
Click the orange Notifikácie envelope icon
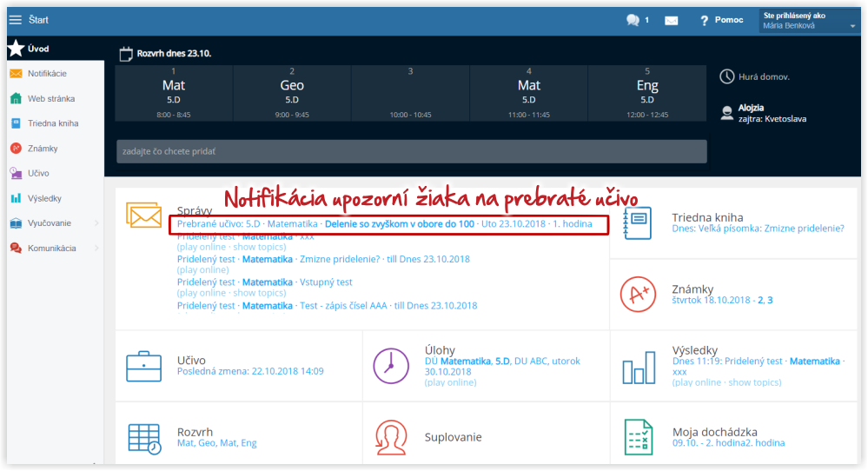[16, 74]
